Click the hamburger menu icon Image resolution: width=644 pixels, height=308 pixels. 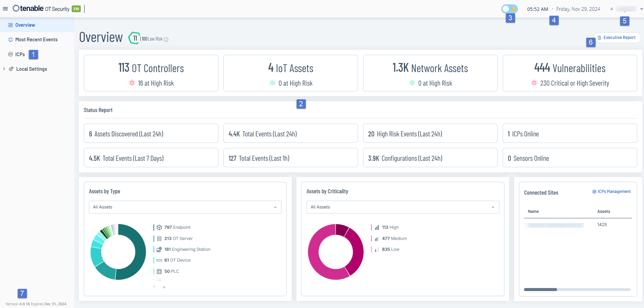[5, 9]
